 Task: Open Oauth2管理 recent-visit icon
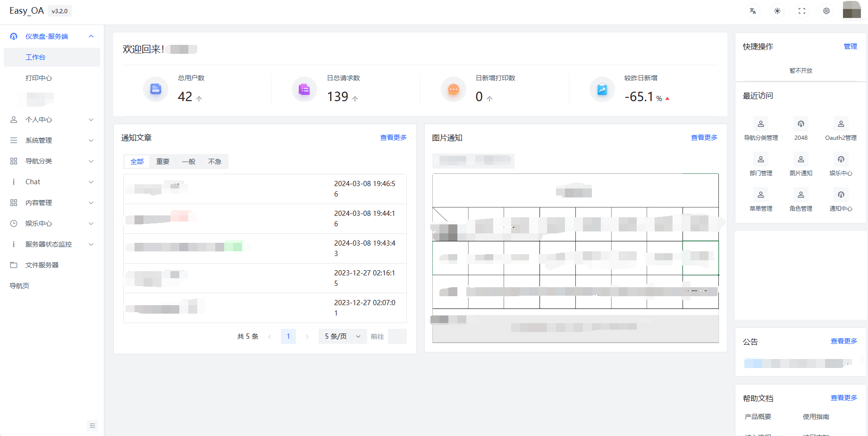841,124
